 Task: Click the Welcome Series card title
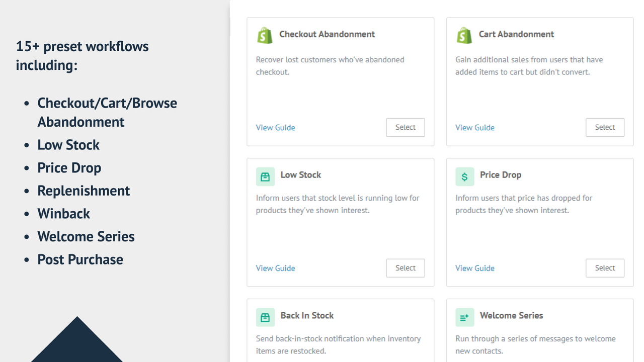pyautogui.click(x=511, y=316)
